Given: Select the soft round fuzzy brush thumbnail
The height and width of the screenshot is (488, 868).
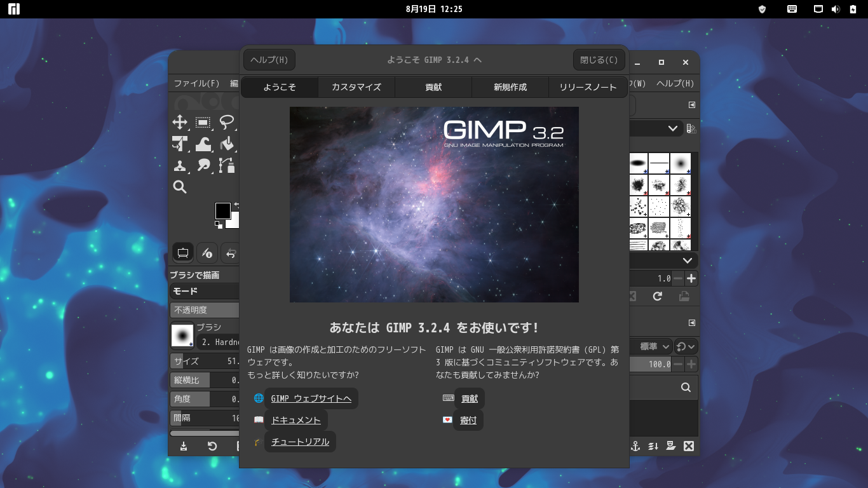Looking at the screenshot, I should point(681,163).
